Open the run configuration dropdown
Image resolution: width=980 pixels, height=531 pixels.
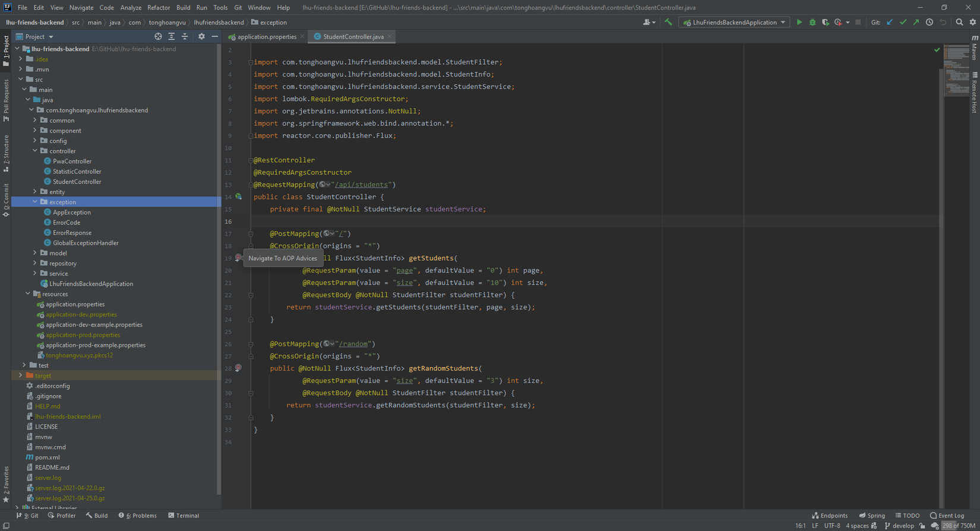(x=735, y=23)
